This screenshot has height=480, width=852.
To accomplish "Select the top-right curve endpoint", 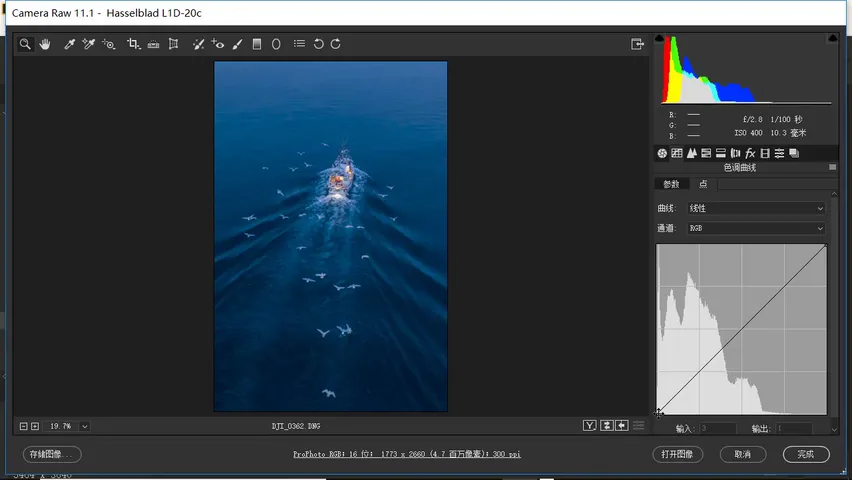I will 826,246.
